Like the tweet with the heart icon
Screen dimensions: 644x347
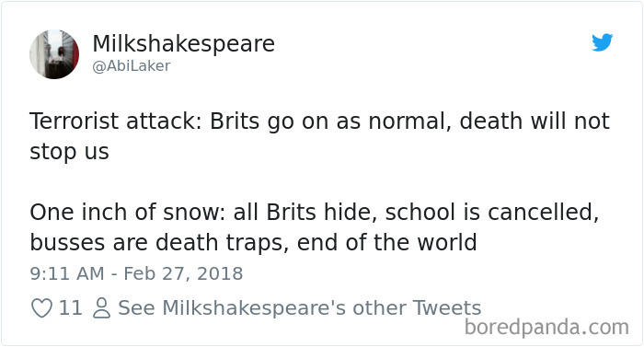[x=42, y=308]
